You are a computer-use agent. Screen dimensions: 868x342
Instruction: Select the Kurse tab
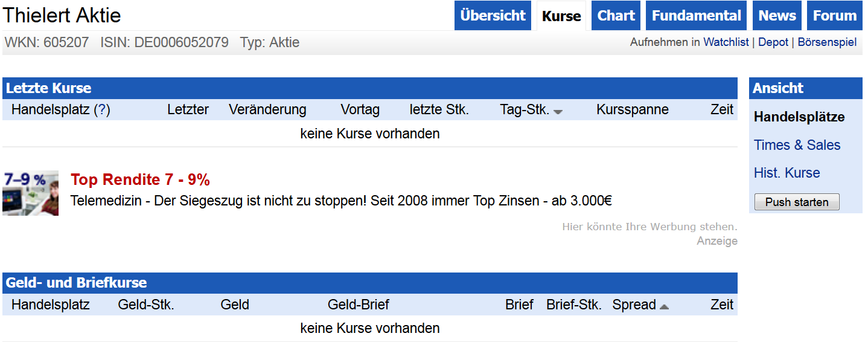click(x=561, y=16)
